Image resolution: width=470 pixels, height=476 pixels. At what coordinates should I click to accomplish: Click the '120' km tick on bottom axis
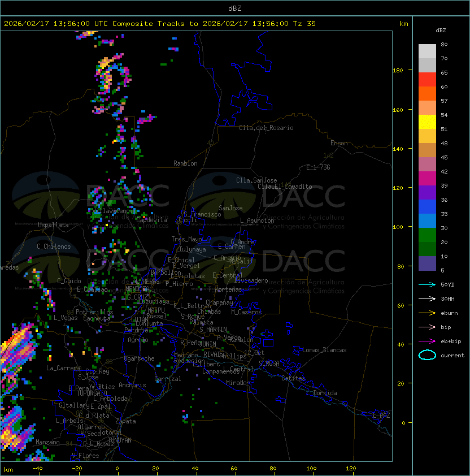pos(351,469)
